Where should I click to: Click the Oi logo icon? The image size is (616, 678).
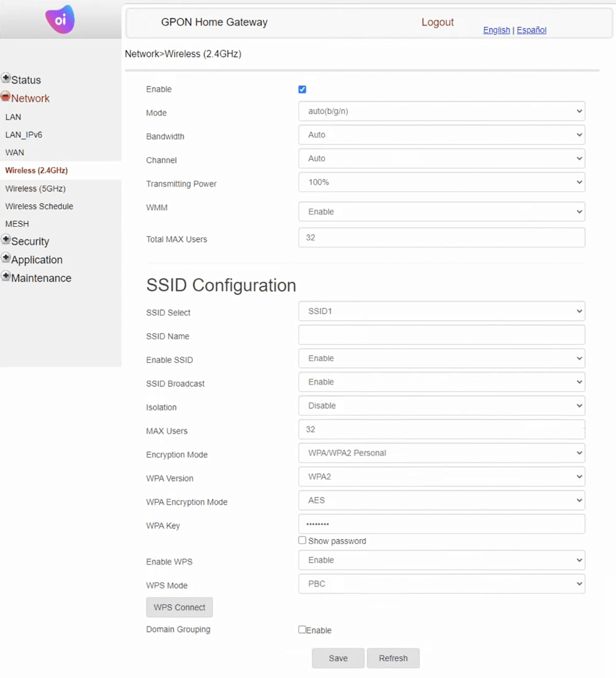pyautogui.click(x=60, y=19)
